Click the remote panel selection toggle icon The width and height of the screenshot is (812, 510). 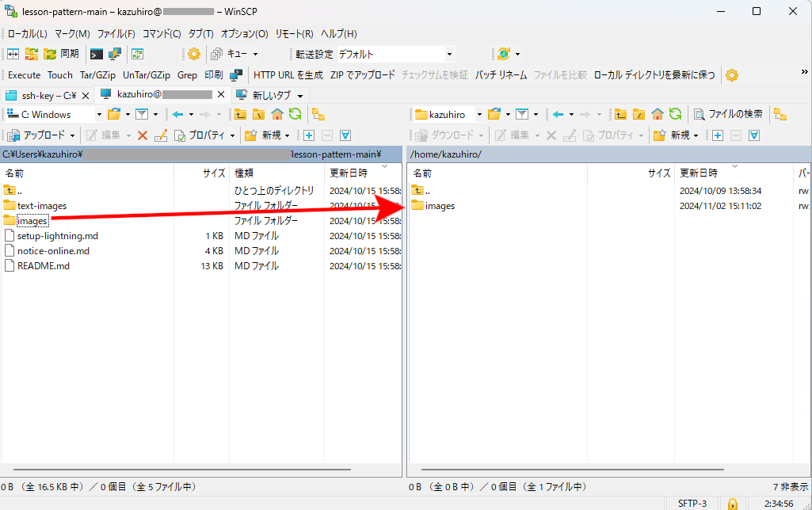[754, 135]
